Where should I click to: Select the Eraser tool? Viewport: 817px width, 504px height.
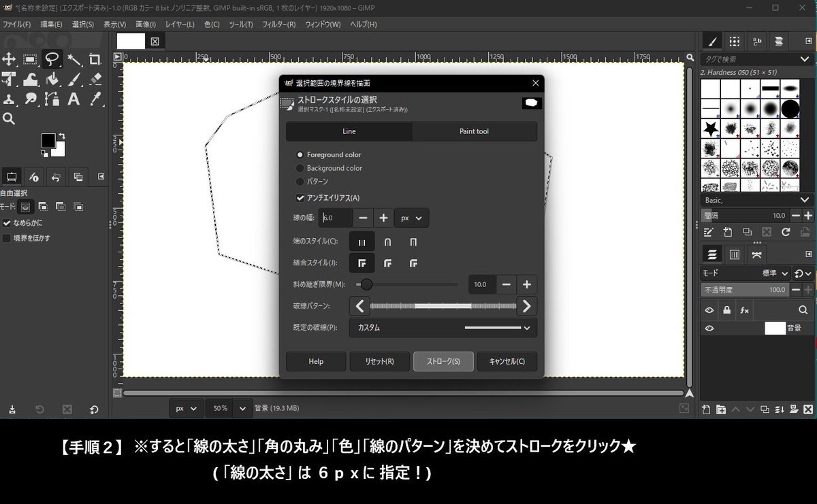point(95,80)
